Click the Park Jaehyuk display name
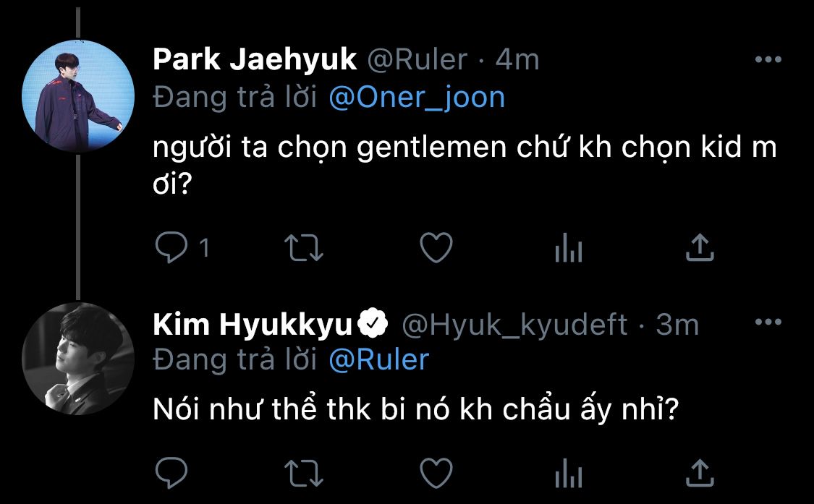This screenshot has height=504, width=814. (x=255, y=60)
